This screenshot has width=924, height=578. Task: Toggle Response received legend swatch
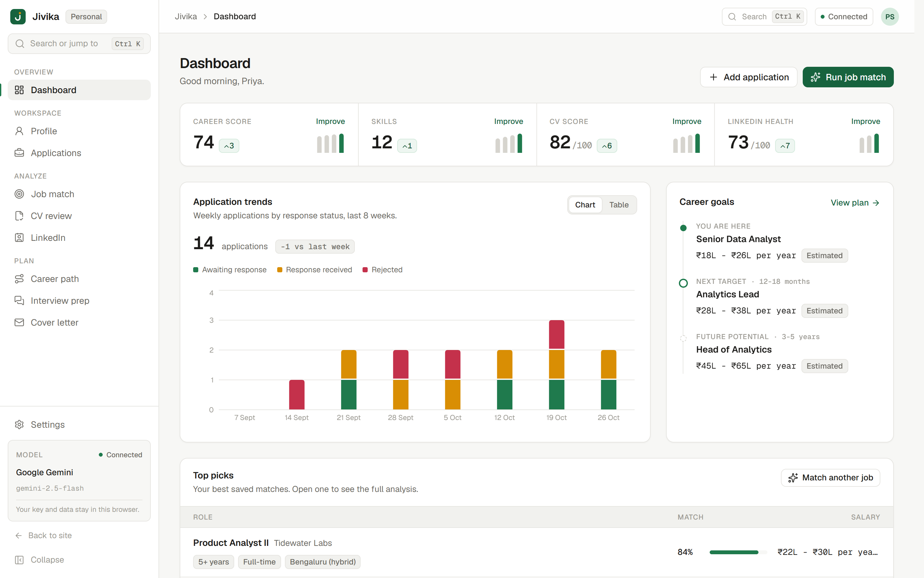click(x=279, y=270)
